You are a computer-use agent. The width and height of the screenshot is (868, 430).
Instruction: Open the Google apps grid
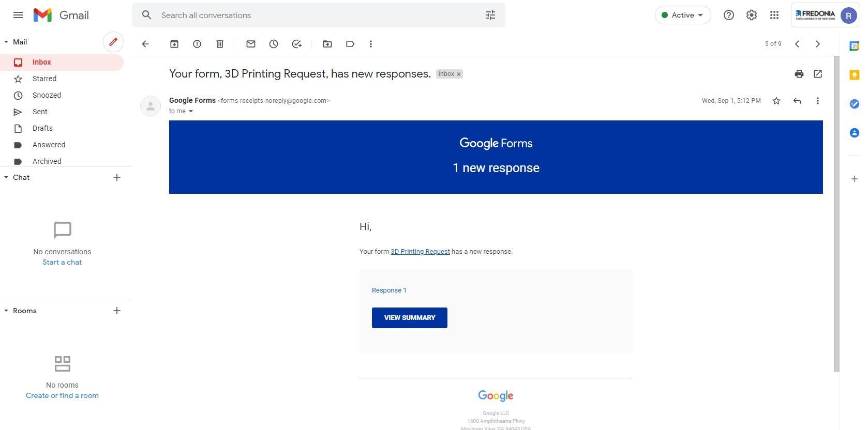[x=774, y=15]
